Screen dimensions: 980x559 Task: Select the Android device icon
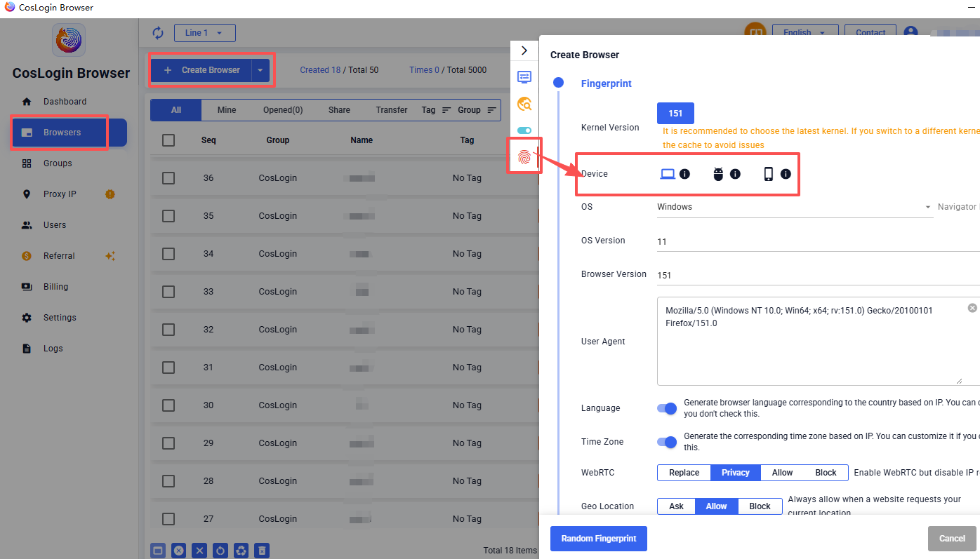[718, 174]
